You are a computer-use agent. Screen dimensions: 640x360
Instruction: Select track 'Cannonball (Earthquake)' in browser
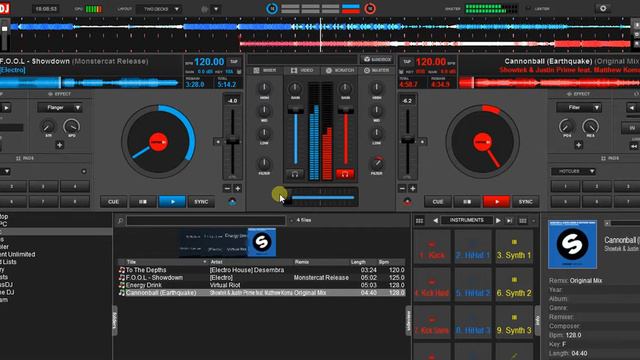coord(262,293)
